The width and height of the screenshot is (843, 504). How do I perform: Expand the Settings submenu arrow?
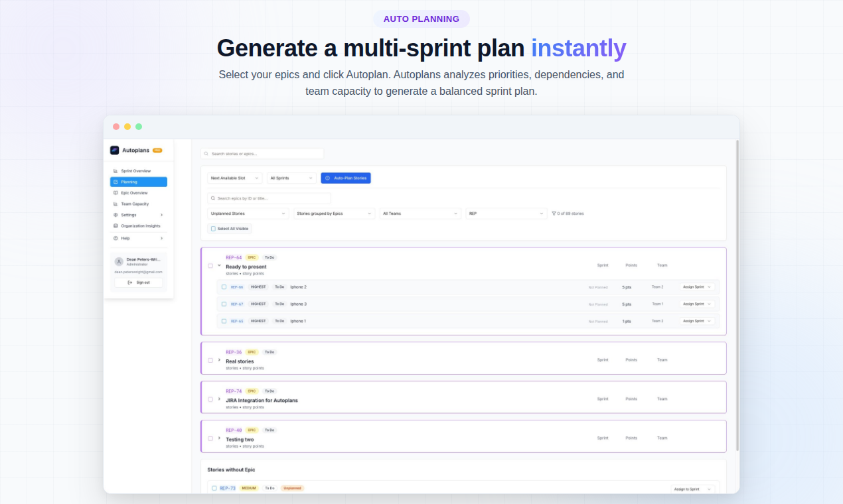tap(161, 215)
